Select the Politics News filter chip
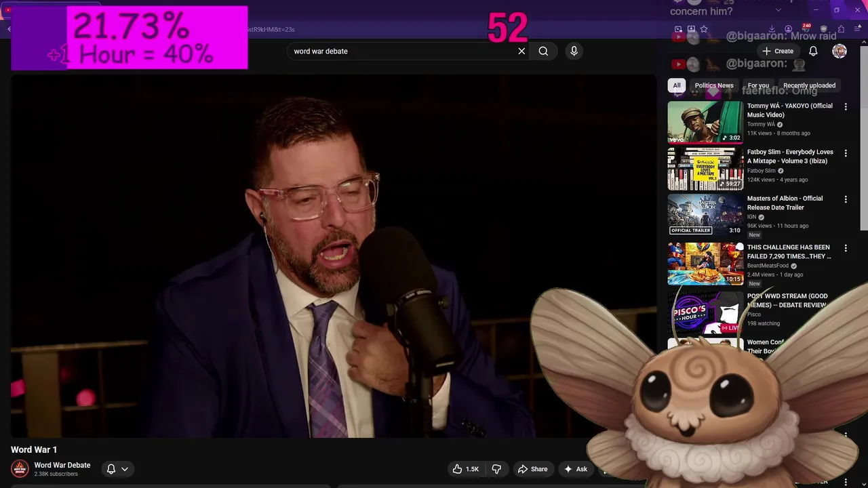 [x=714, y=85]
